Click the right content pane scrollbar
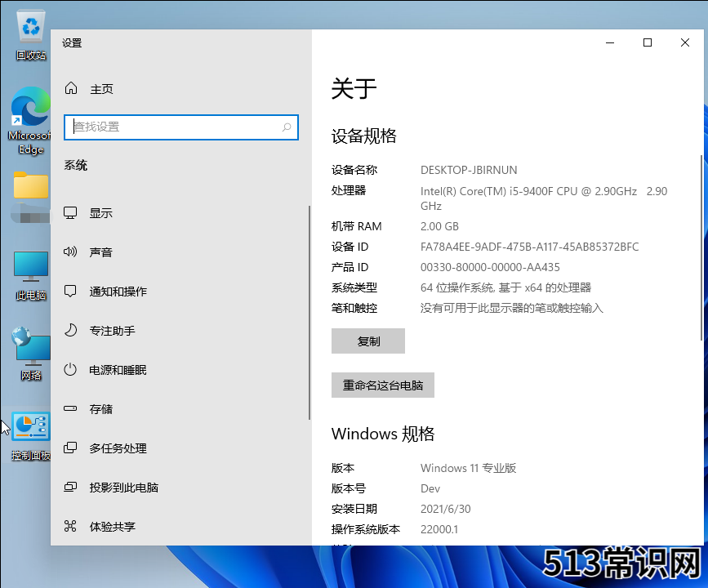 point(701,245)
